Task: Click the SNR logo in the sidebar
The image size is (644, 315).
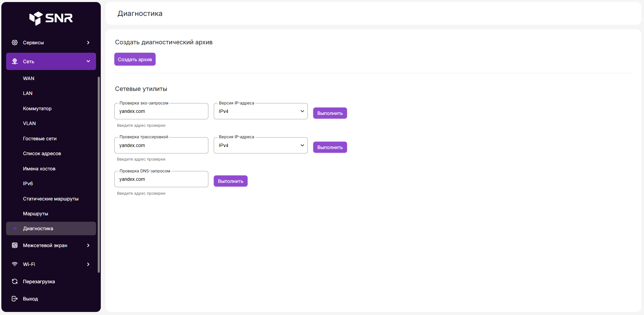Action: pyautogui.click(x=51, y=18)
